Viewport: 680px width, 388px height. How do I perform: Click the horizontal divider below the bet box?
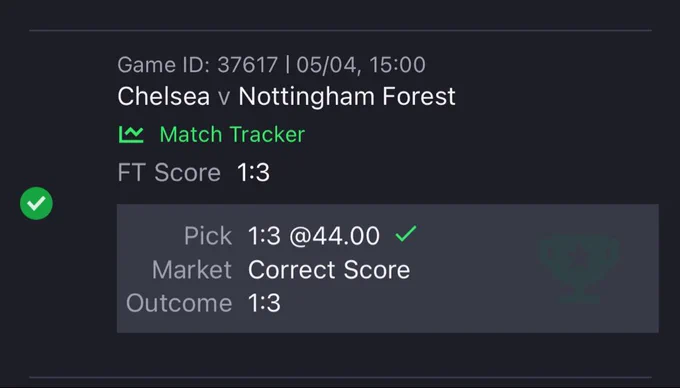point(340,377)
